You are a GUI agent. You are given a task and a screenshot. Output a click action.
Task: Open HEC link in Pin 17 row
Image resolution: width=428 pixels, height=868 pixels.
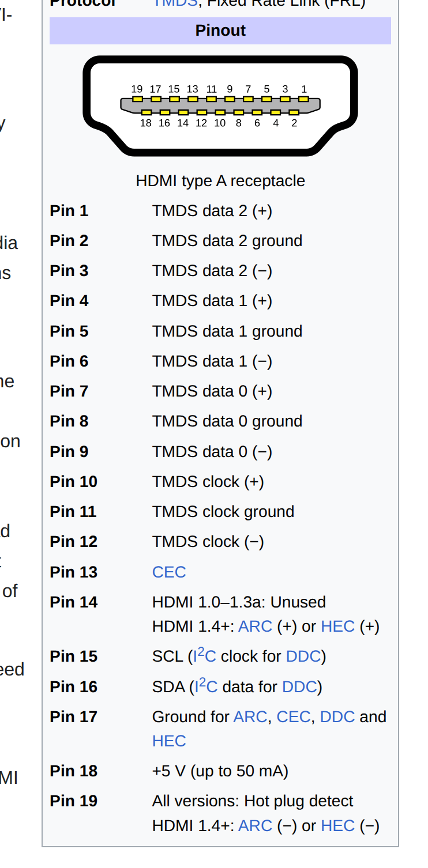(169, 741)
